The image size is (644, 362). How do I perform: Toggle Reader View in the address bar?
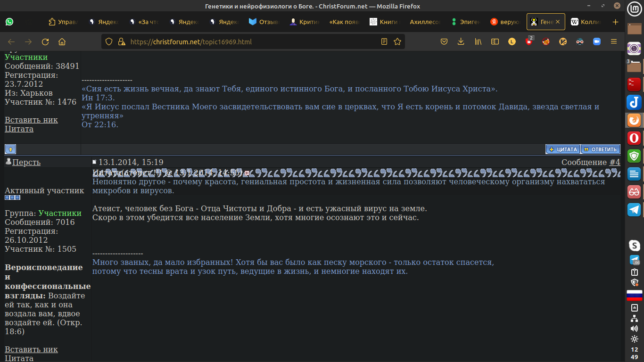[x=383, y=41]
